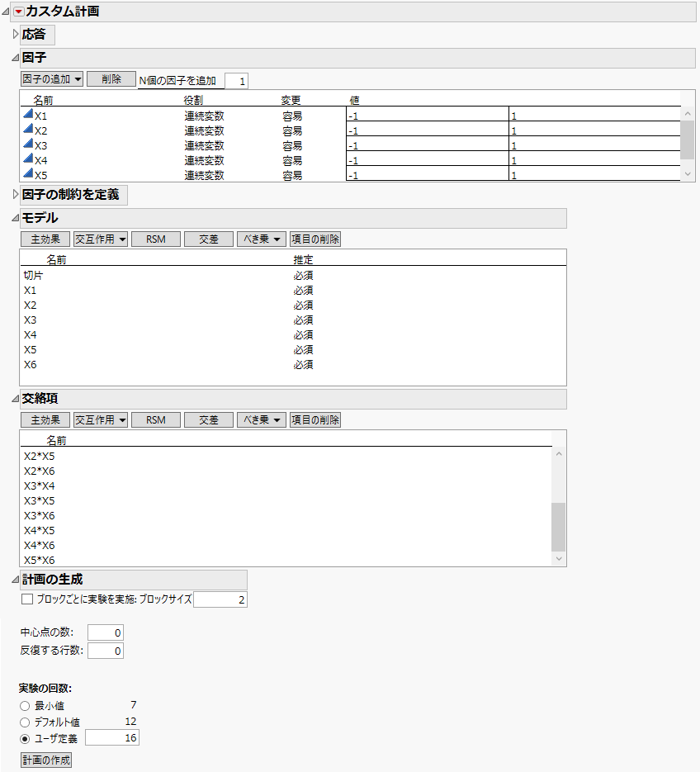Select the 最小値 radio button
This screenshot has height=772, width=700.
[23, 707]
